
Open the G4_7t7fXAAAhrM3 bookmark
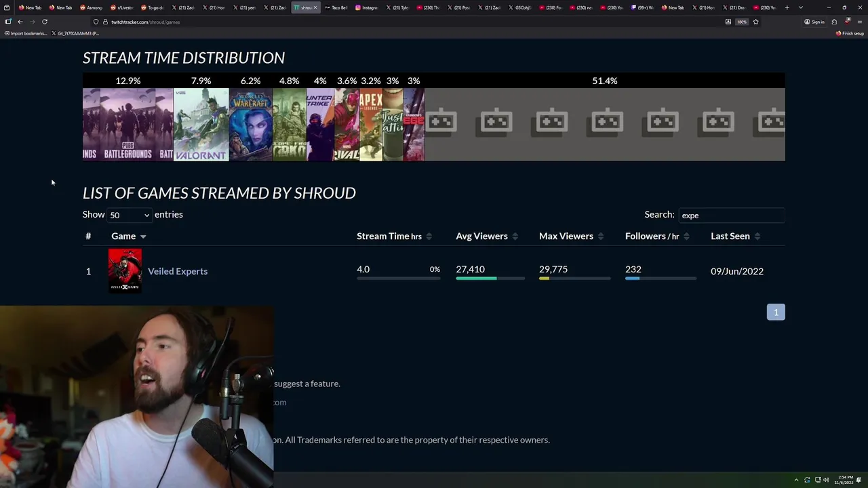(75, 33)
